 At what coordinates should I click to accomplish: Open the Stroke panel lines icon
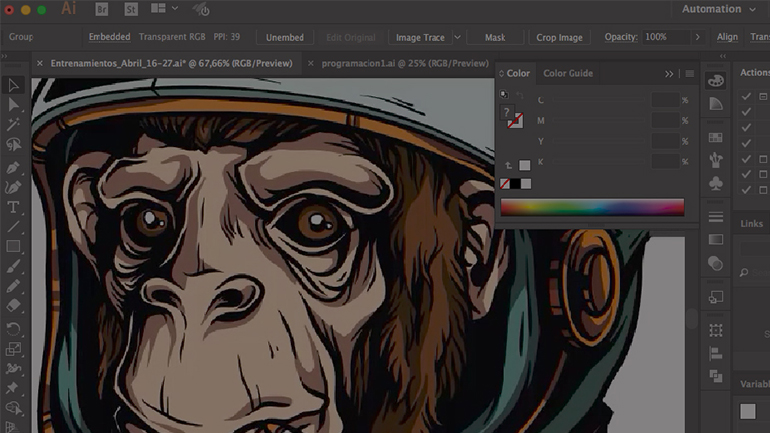[x=715, y=216]
